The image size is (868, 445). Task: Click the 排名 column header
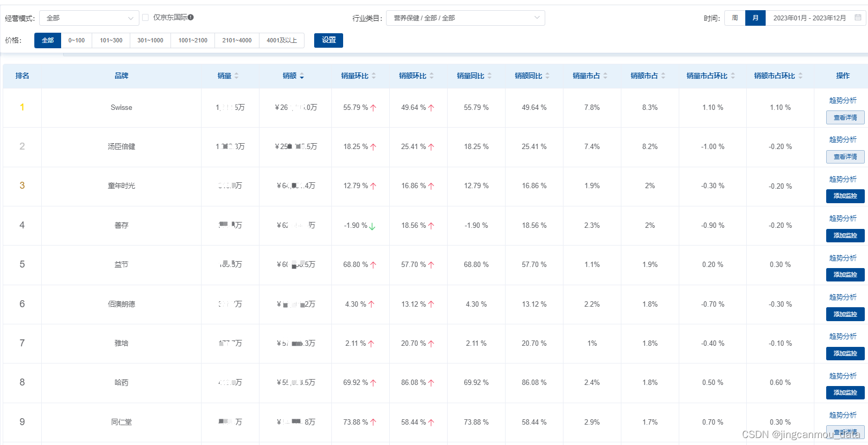click(22, 76)
